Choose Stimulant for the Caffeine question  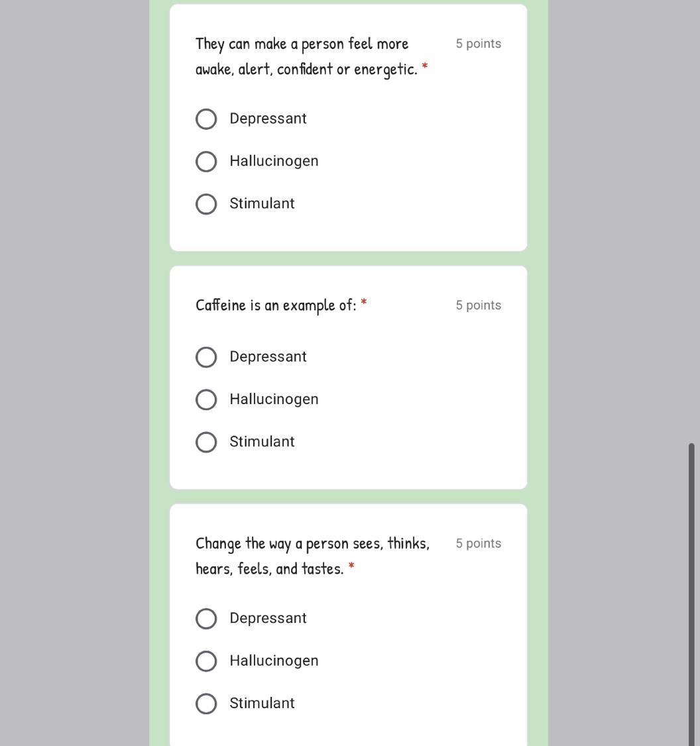pyautogui.click(x=206, y=442)
